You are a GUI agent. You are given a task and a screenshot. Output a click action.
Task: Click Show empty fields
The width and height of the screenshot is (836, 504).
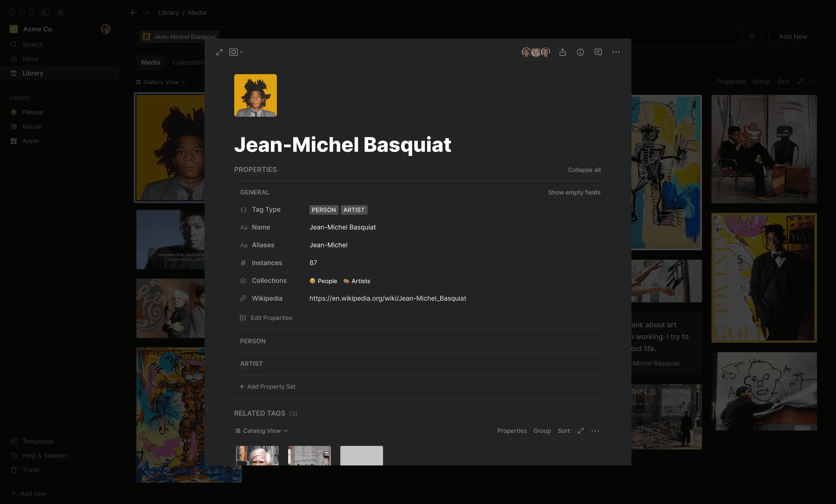(x=574, y=192)
